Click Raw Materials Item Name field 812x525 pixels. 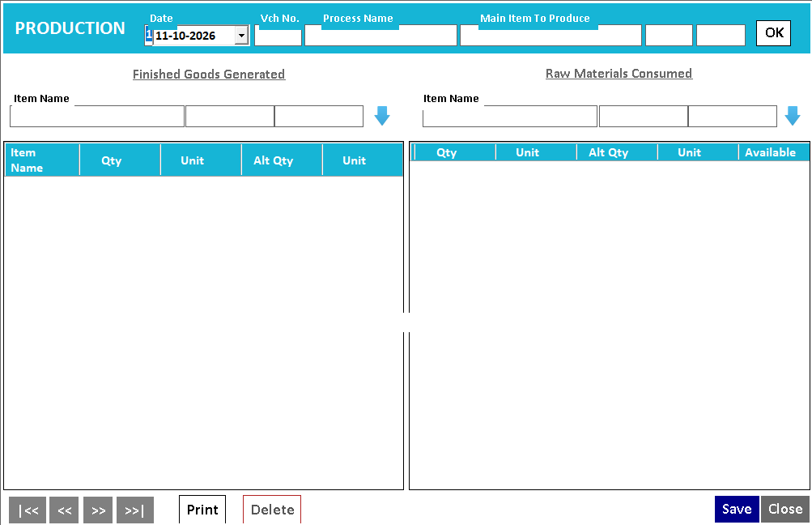tap(510, 116)
